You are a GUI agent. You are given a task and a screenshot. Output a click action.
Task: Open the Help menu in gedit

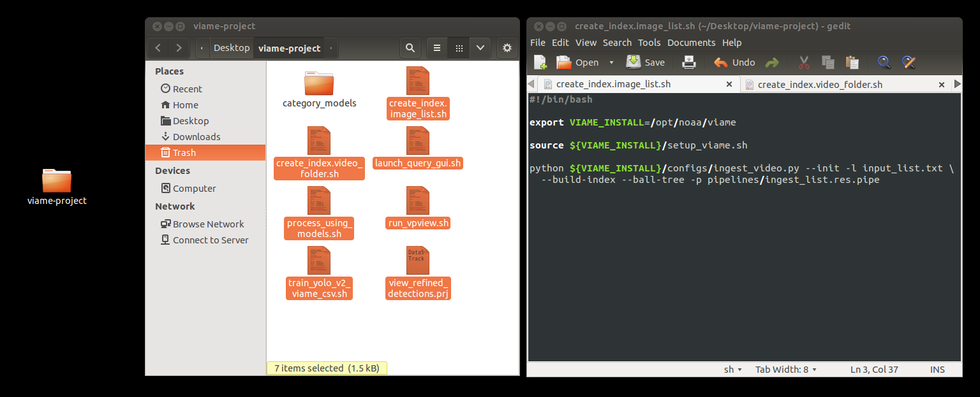tap(732, 43)
